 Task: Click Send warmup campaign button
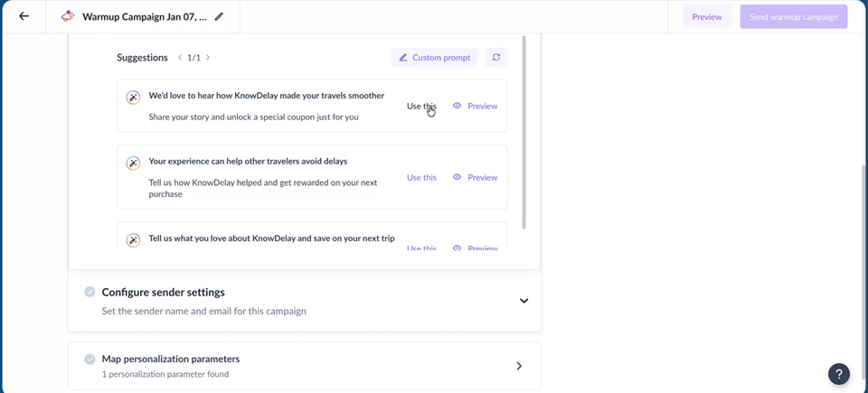(x=793, y=16)
